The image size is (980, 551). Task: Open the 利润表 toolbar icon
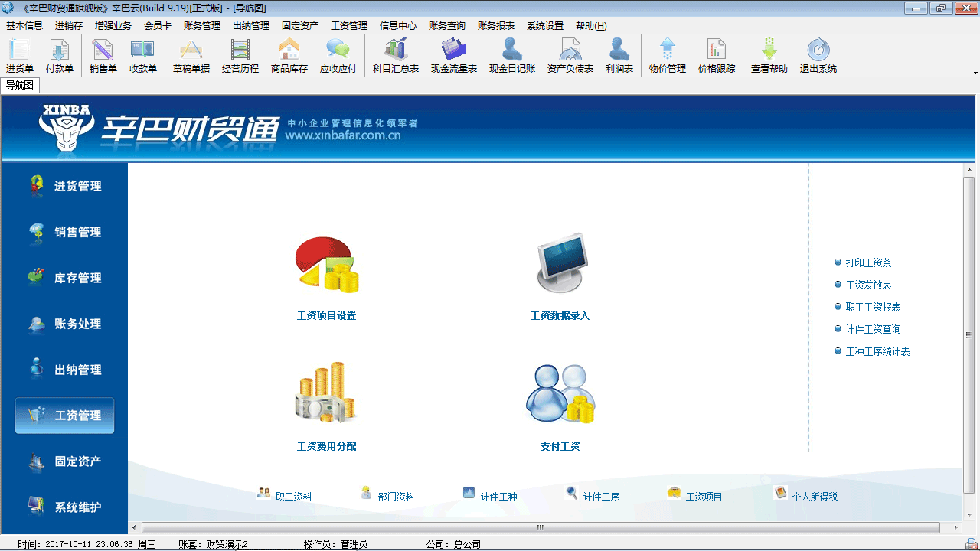pos(619,56)
